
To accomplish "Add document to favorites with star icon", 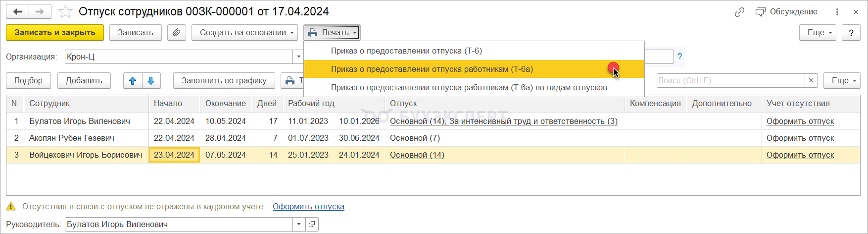I will [65, 12].
